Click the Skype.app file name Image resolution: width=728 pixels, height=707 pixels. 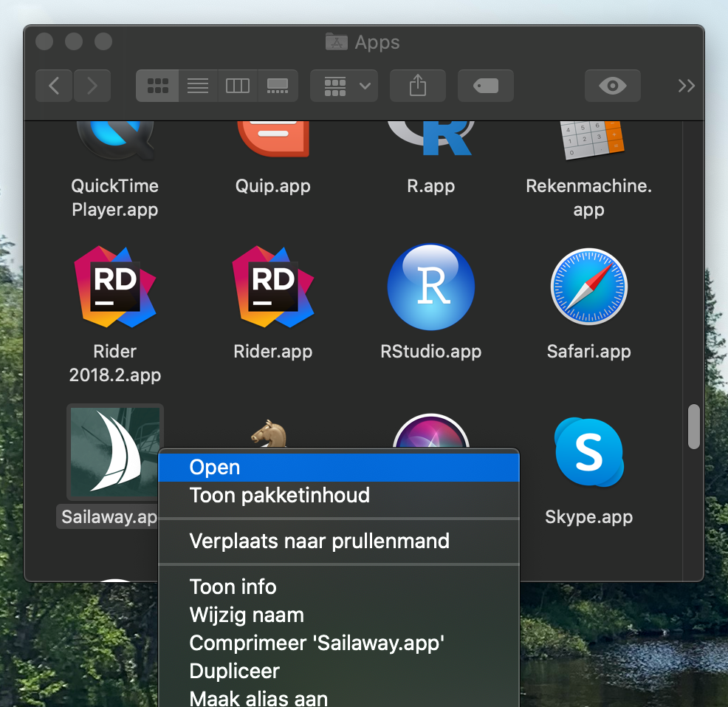(x=588, y=517)
